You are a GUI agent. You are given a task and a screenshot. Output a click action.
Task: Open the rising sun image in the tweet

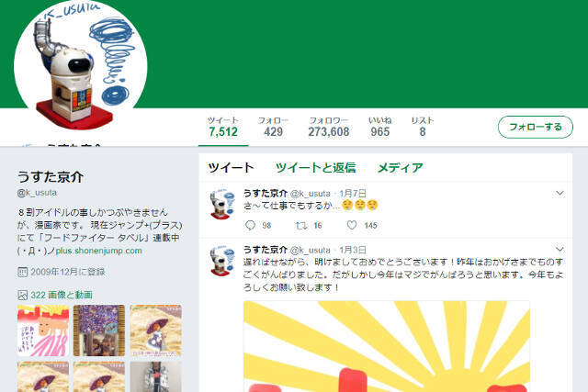pos(386,346)
